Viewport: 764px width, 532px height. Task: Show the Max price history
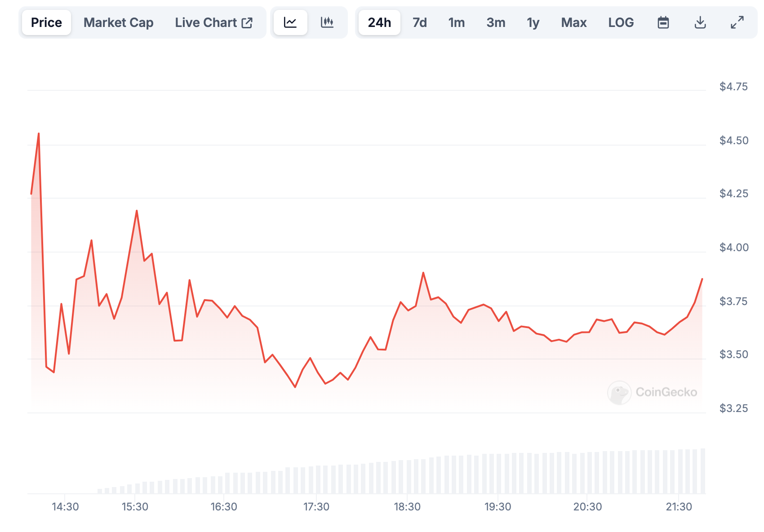(574, 22)
